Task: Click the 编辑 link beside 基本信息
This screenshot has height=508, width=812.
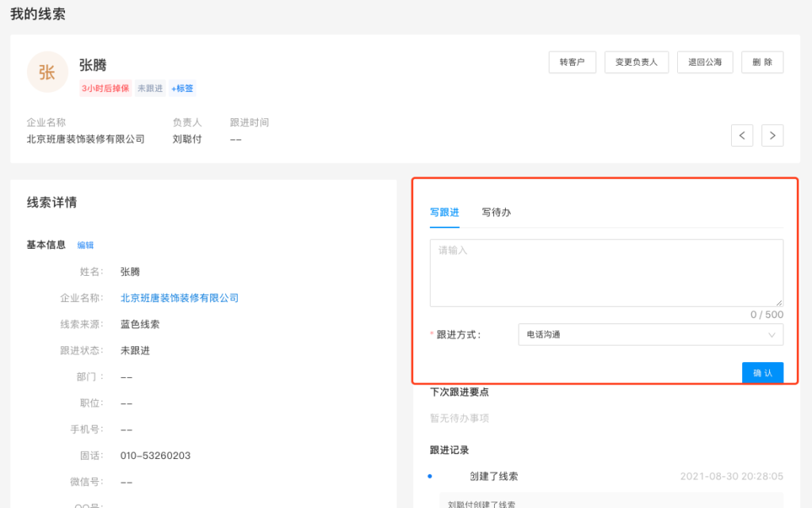Action: pos(85,245)
